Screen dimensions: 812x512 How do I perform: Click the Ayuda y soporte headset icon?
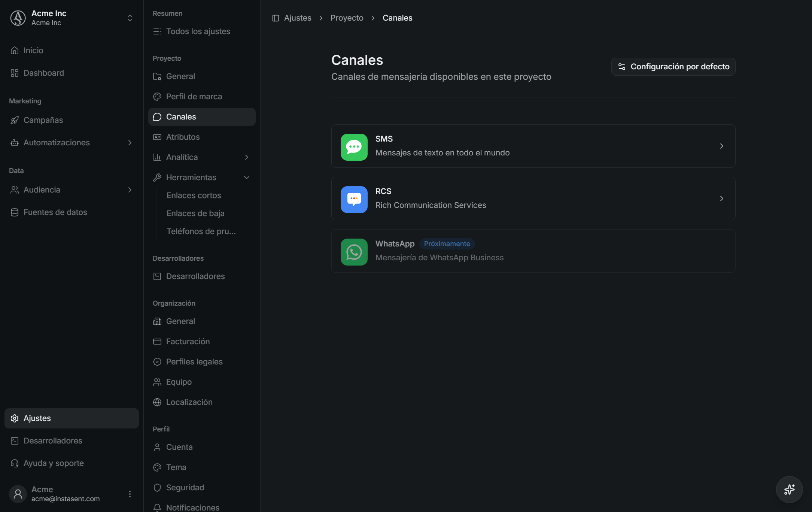(x=15, y=463)
